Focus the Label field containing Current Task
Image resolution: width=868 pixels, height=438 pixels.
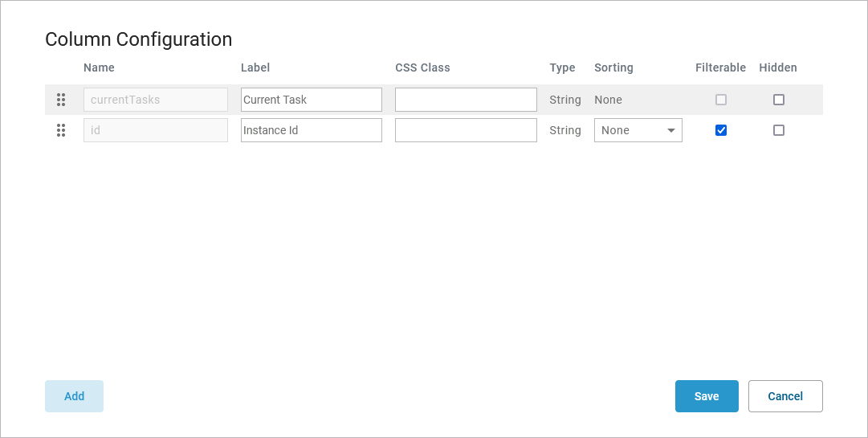coord(311,100)
